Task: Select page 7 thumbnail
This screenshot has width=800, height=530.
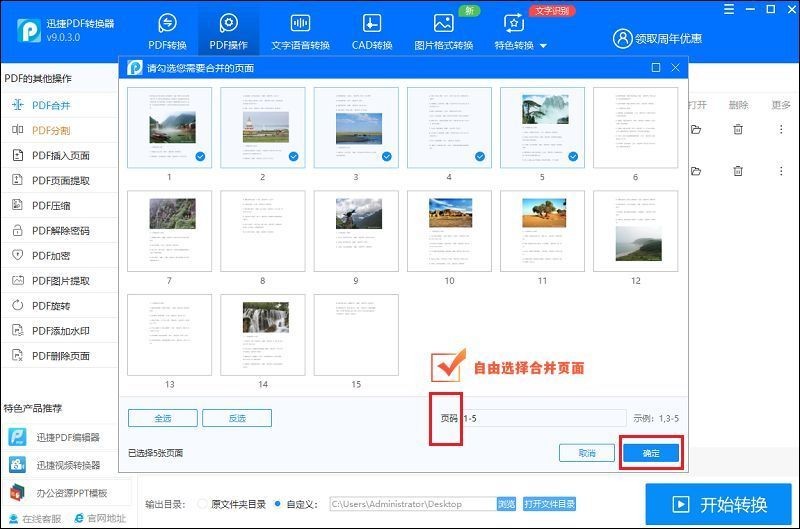Action: (x=169, y=231)
